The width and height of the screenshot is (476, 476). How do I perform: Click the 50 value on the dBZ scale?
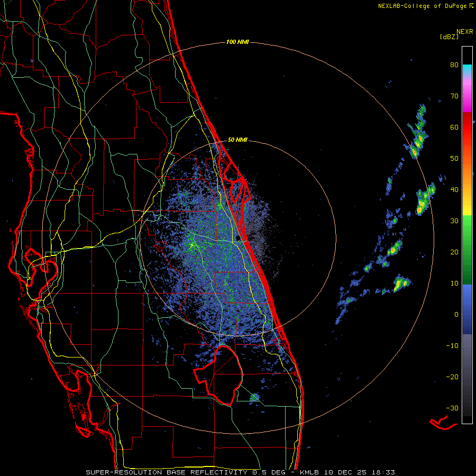pyautogui.click(x=454, y=159)
